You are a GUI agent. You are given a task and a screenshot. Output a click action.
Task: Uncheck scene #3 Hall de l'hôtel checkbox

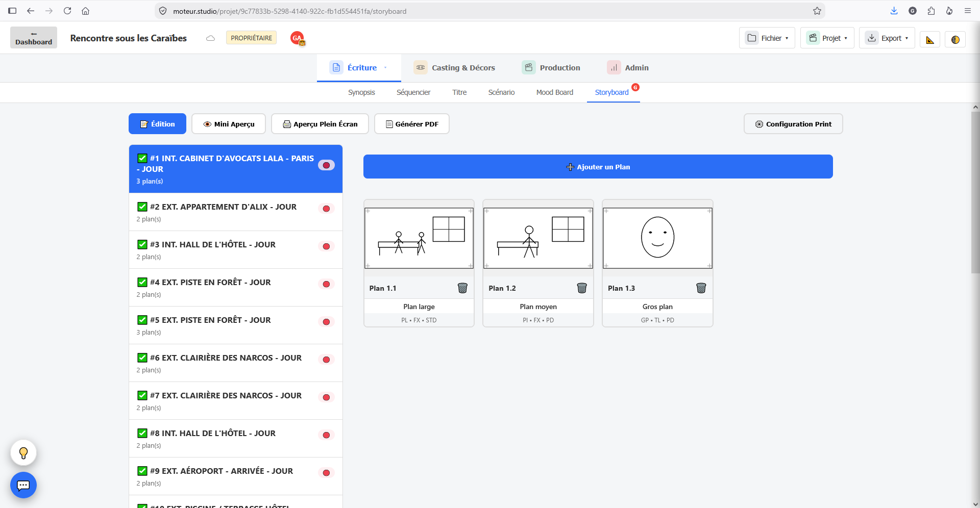142,244
